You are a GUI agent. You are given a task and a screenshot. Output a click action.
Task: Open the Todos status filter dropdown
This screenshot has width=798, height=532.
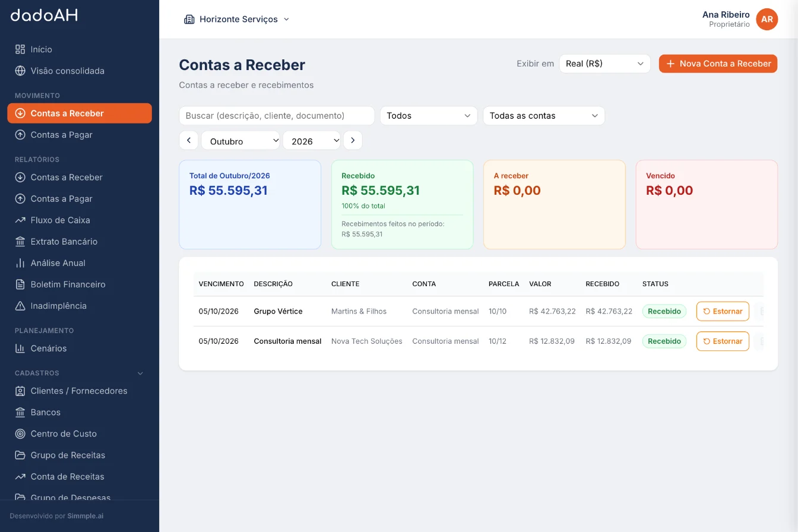(429, 116)
